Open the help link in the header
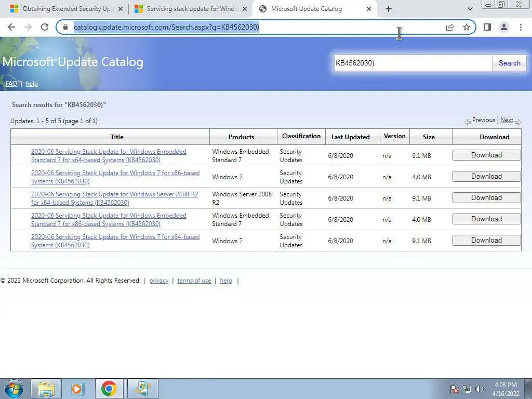 (32, 84)
